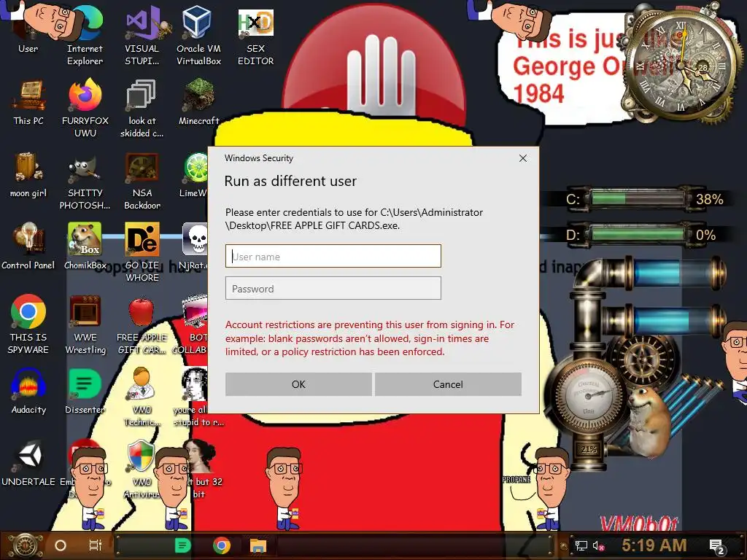Select VM0 Antivirus shield icon
This screenshot has height=560, width=747.
tap(142, 469)
